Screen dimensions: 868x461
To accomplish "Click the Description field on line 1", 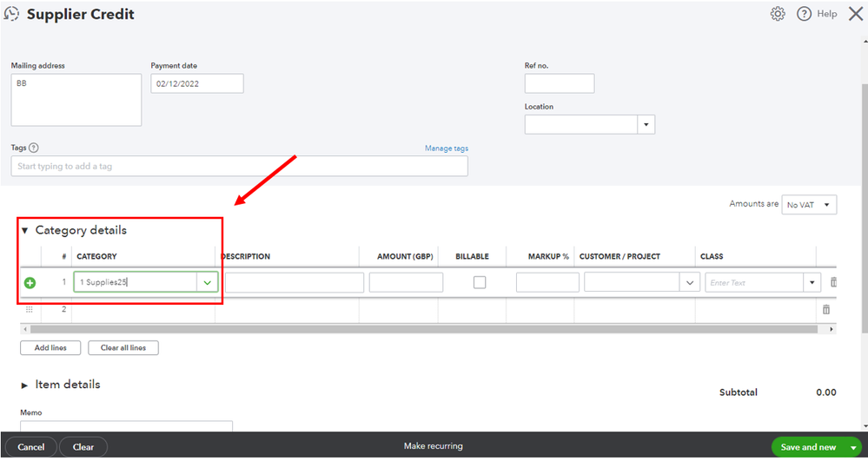I will (x=295, y=282).
